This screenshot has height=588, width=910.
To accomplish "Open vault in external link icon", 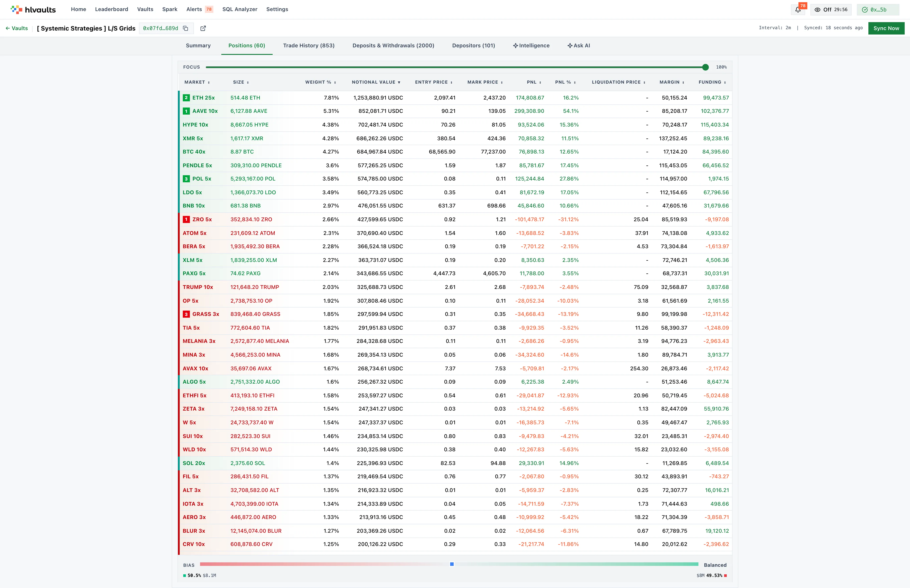I will pos(203,28).
